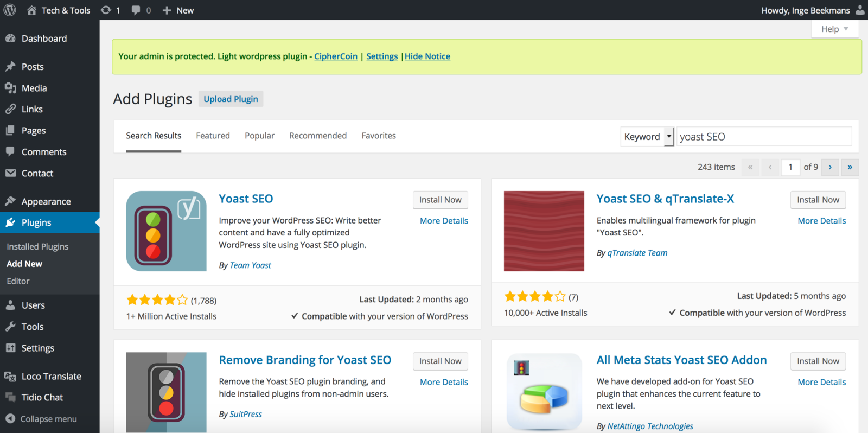Click the Tidio Chat icon
The width and height of the screenshot is (868, 433).
point(10,397)
